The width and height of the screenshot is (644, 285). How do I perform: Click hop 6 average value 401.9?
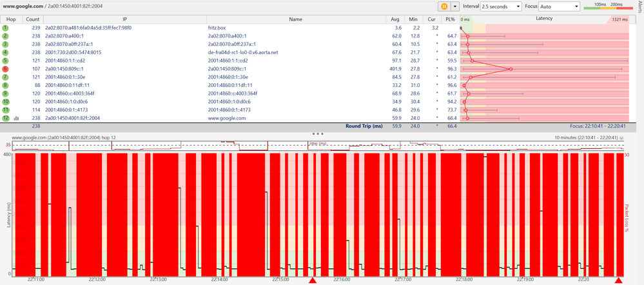(395, 68)
